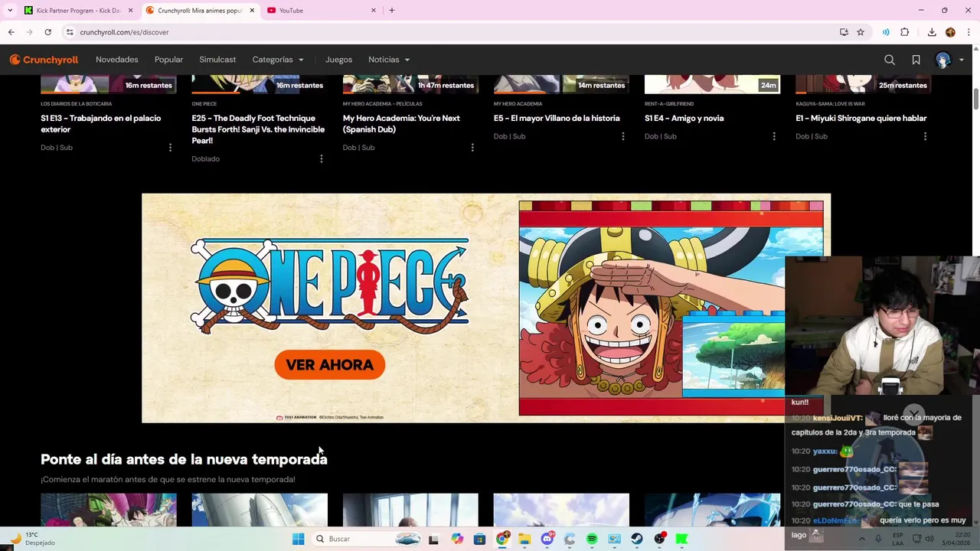This screenshot has width=980, height=551.
Task: Open options for Amigo y novia episode
Action: (773, 136)
